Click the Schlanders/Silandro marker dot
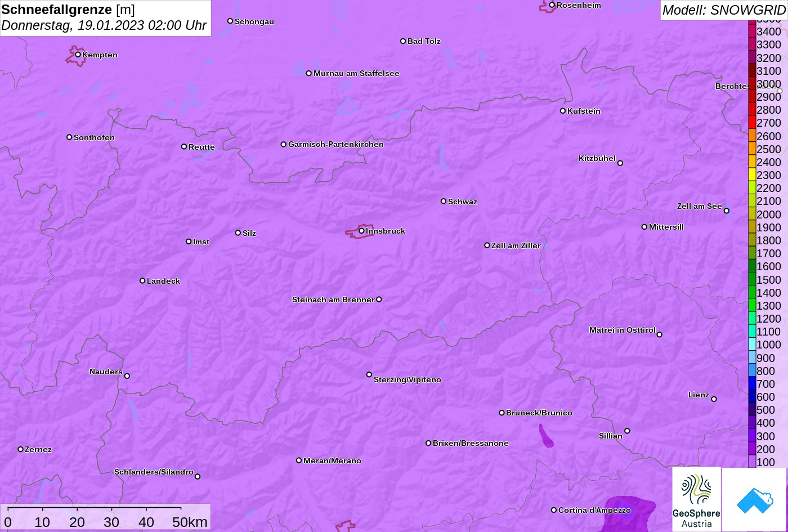788x532 pixels. (x=198, y=477)
